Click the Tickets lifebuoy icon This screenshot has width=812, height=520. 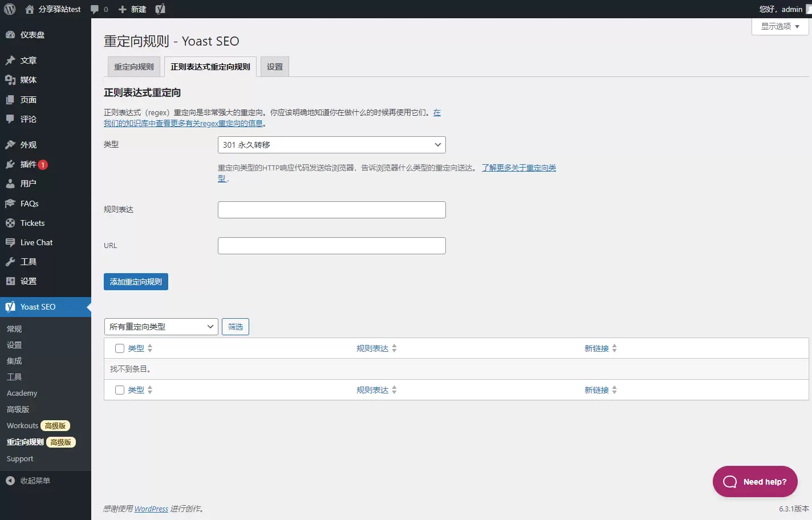(x=10, y=223)
